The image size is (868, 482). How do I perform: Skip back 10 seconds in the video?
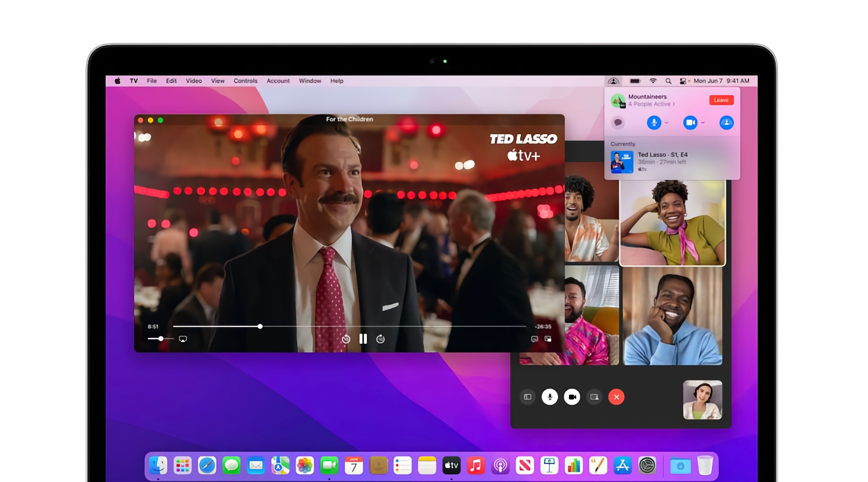coord(346,339)
